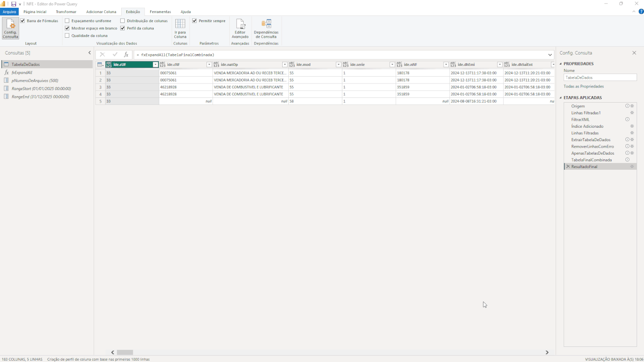644x362 pixels.
Task: Edit the Nome field containing TabelaDeDados
Action: pos(600,78)
